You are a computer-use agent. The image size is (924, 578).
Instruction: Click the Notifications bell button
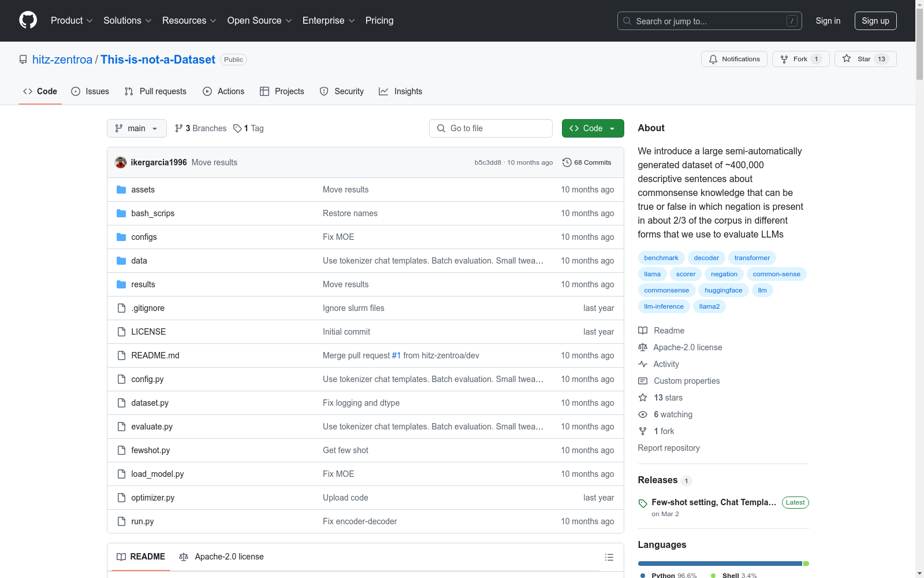pos(734,59)
